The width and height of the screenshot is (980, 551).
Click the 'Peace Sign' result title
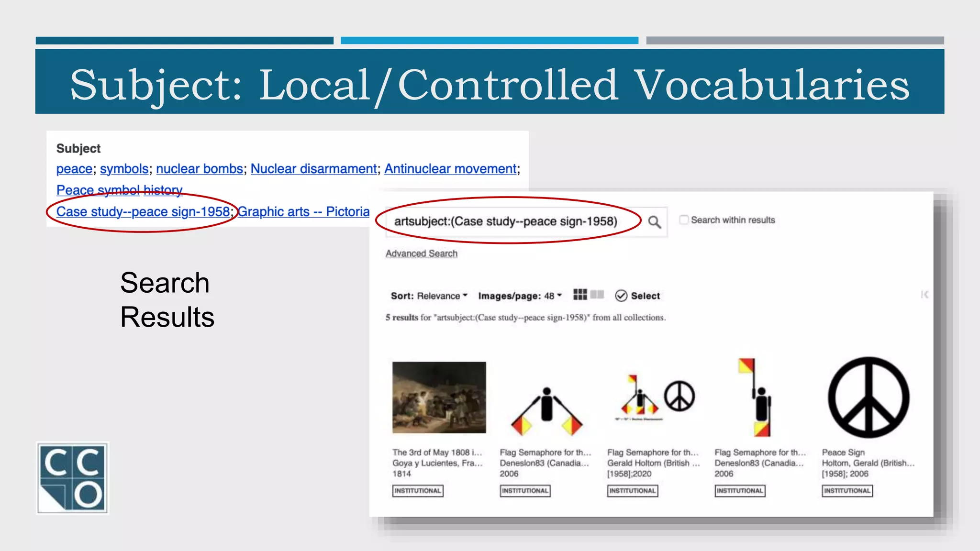pos(843,452)
